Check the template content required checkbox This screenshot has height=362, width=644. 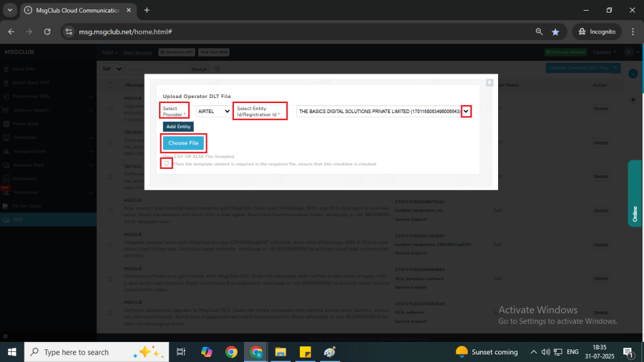[166, 163]
